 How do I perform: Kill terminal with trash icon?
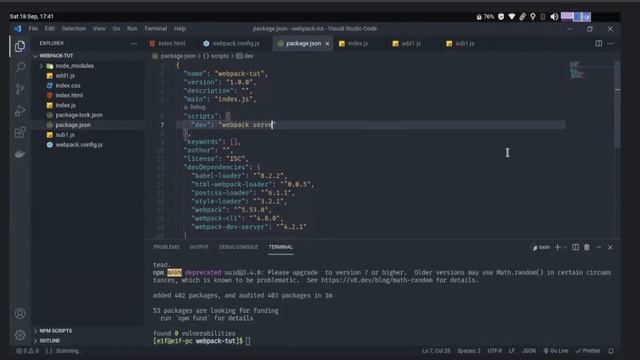587,247
